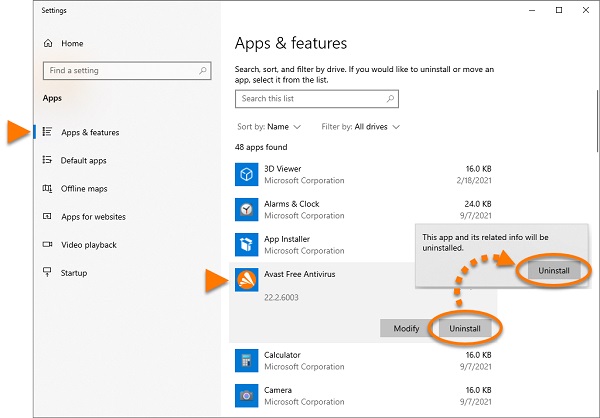Image resolution: width=600 pixels, height=418 pixels.
Task: Click the Apps for websites icon
Action: click(47, 216)
